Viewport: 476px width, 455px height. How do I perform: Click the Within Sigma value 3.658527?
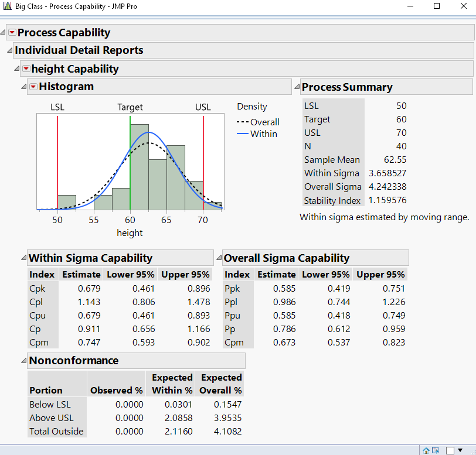pos(387,173)
